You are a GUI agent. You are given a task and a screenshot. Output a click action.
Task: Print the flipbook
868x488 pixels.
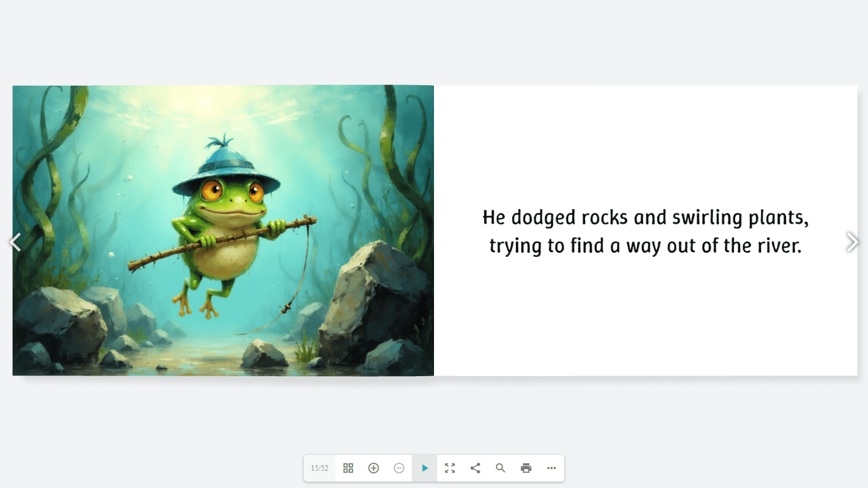coord(526,468)
